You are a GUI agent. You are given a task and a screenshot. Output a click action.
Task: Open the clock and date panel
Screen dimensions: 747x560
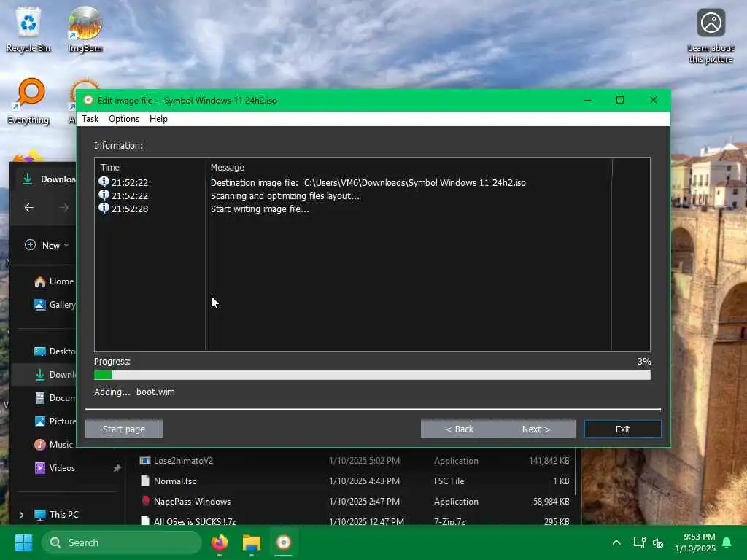[694, 542]
